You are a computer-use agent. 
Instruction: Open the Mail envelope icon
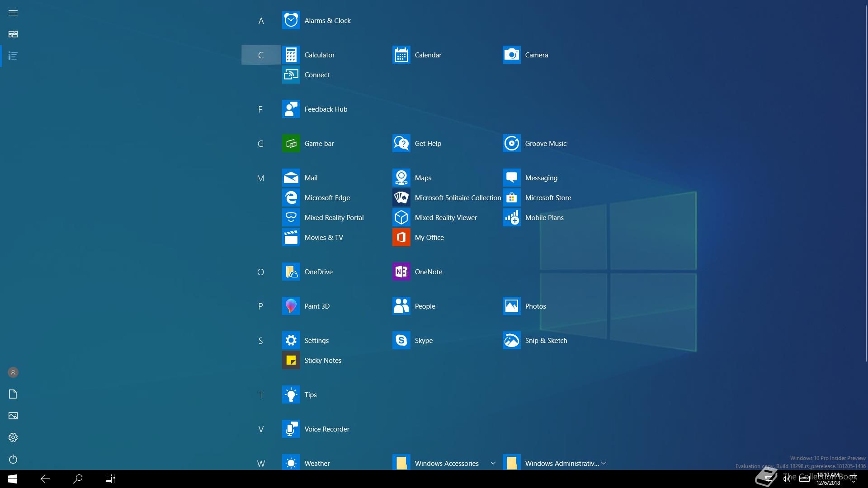coord(291,178)
